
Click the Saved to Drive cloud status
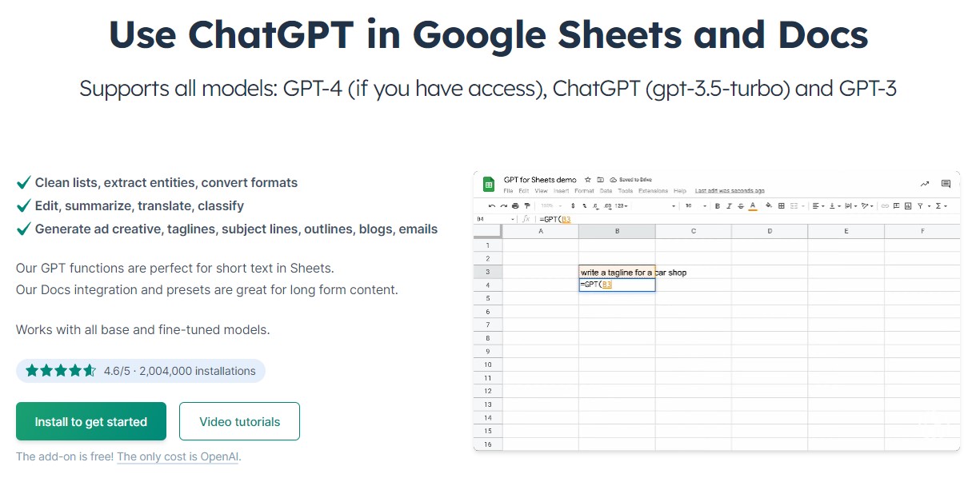tap(631, 180)
